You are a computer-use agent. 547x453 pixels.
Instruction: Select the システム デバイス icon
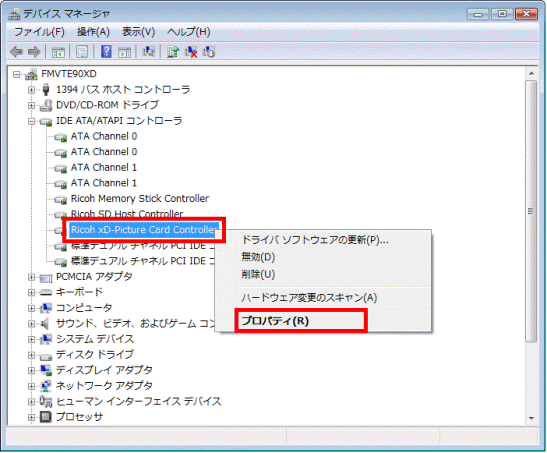pos(46,339)
